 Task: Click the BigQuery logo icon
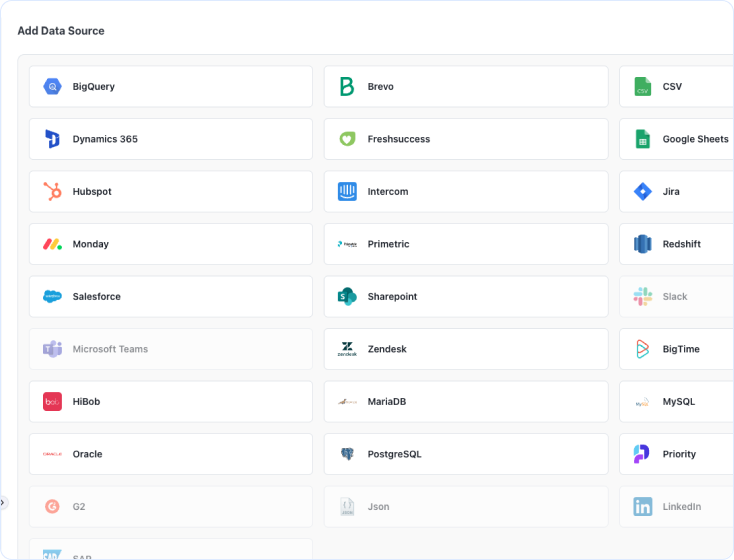coord(52,87)
